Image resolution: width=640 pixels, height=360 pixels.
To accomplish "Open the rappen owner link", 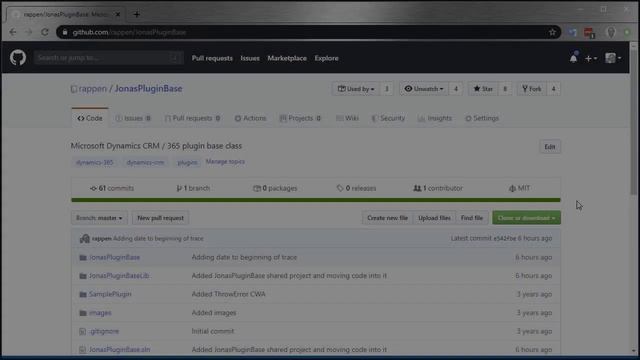I will [x=93, y=89].
